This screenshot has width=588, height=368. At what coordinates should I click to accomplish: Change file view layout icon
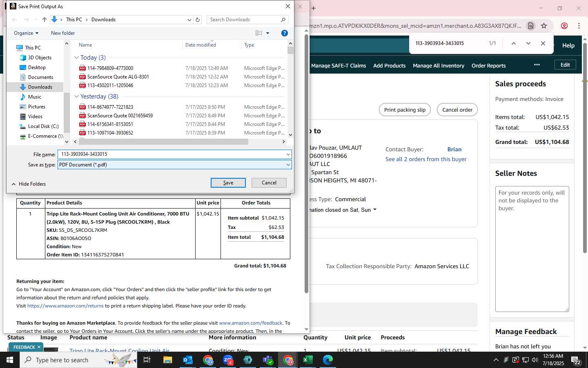coord(259,33)
